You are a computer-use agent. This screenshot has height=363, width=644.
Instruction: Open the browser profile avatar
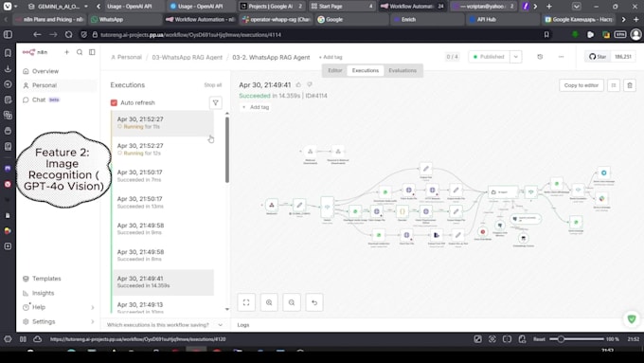pyautogui.click(x=635, y=34)
